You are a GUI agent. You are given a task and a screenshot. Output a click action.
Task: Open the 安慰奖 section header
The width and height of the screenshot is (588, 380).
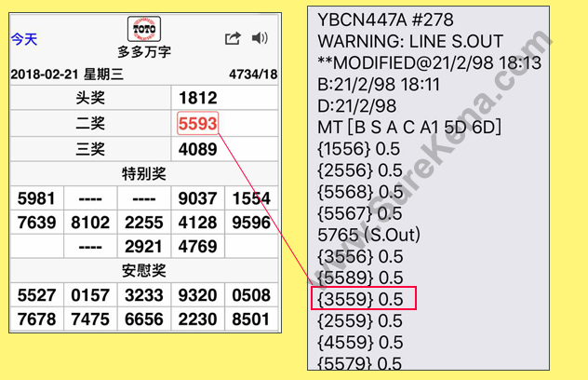[x=144, y=270]
